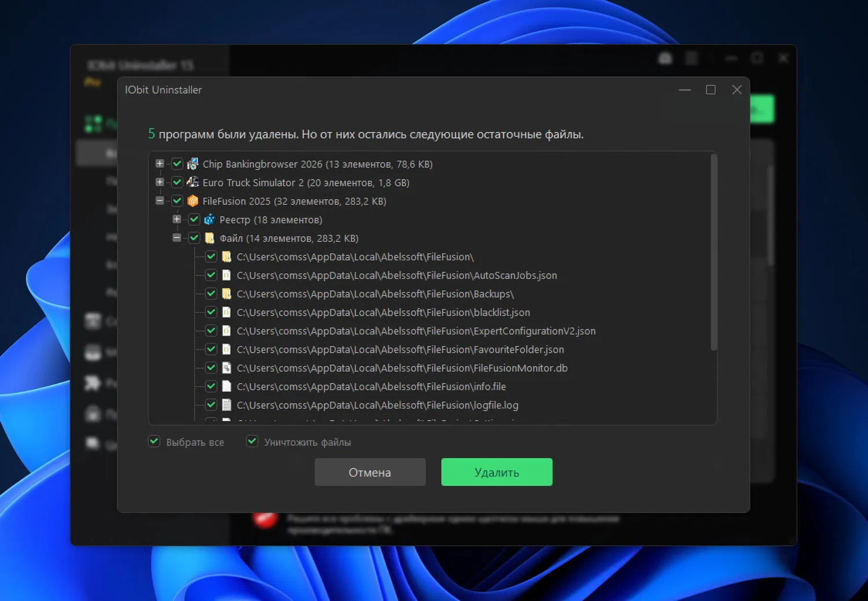Click the green Удалить button
868x601 pixels.
pyautogui.click(x=497, y=472)
